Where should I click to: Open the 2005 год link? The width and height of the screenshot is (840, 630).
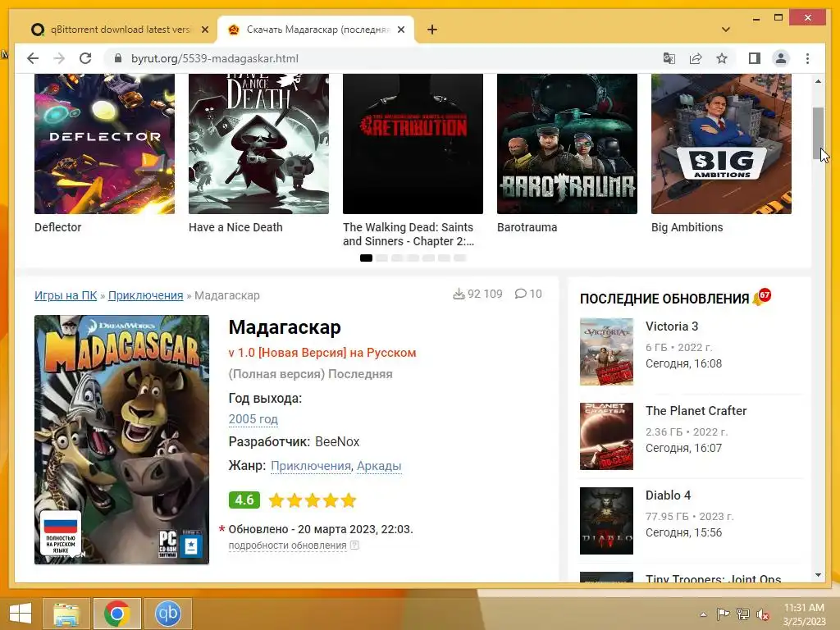pos(253,419)
